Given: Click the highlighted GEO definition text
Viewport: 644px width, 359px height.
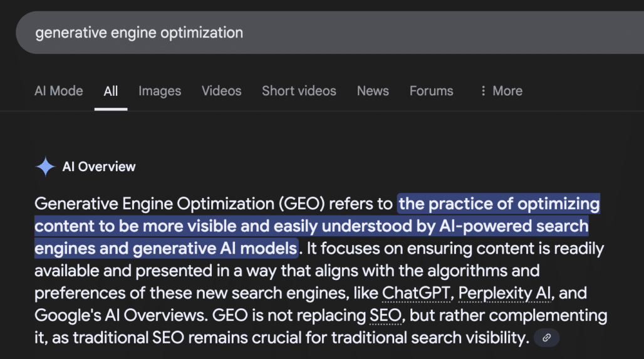Looking at the screenshot, I should pos(311,226).
